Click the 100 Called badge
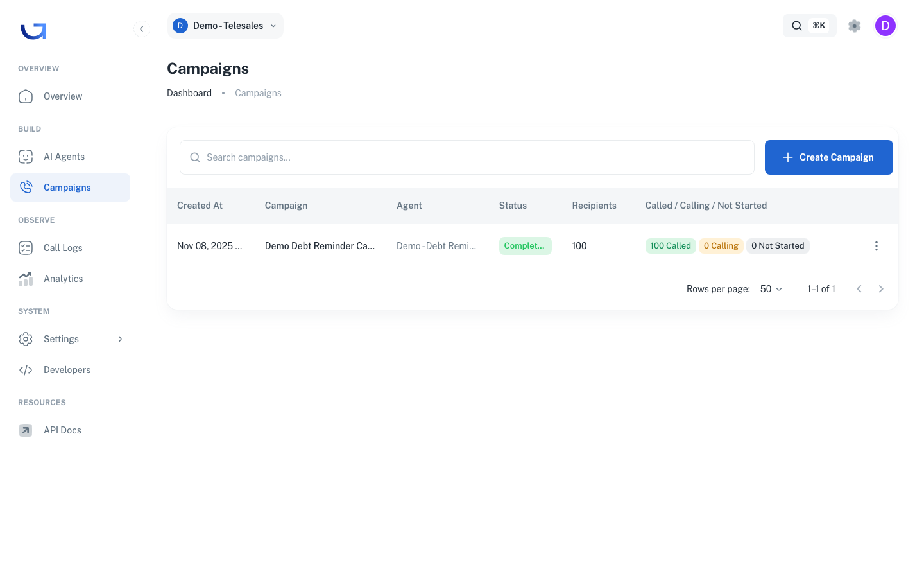The height and width of the screenshot is (578, 924). (671, 246)
